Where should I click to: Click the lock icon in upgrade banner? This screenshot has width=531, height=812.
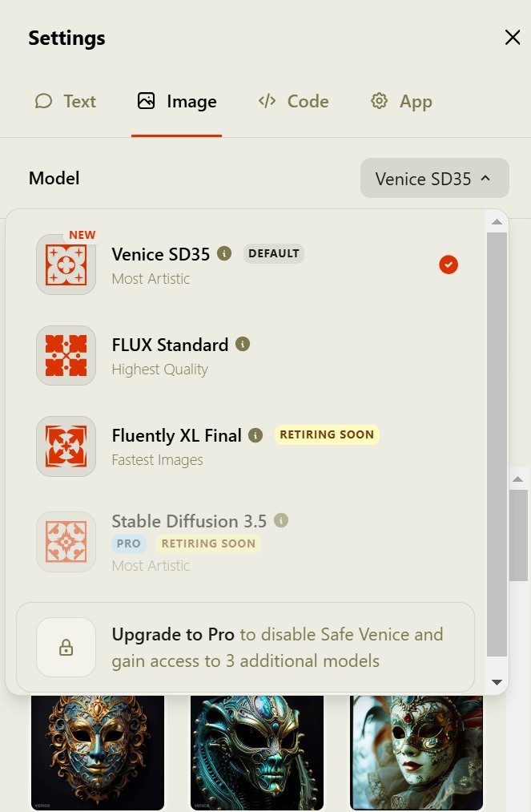[x=66, y=648]
